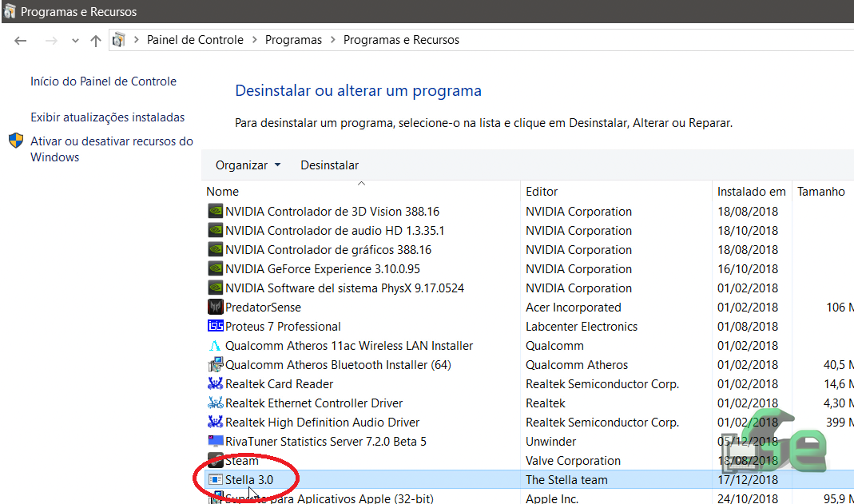Navigate to Programas breadcrumb
The width and height of the screenshot is (854, 504).
pyautogui.click(x=293, y=40)
